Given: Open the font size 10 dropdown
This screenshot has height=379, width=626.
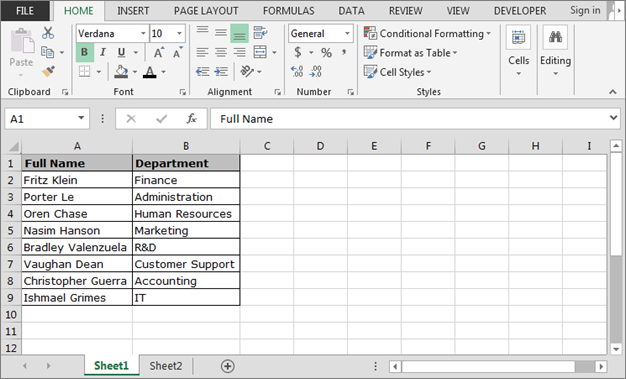Looking at the screenshot, I should (179, 34).
